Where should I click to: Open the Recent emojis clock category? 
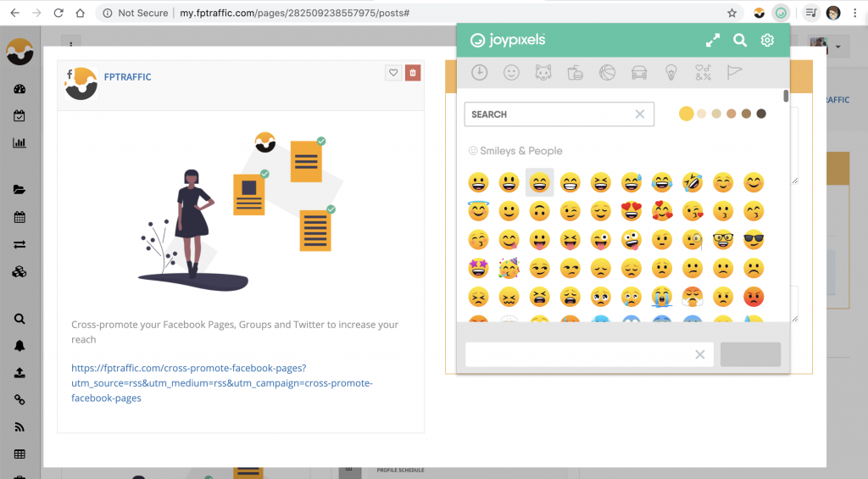pyautogui.click(x=480, y=73)
